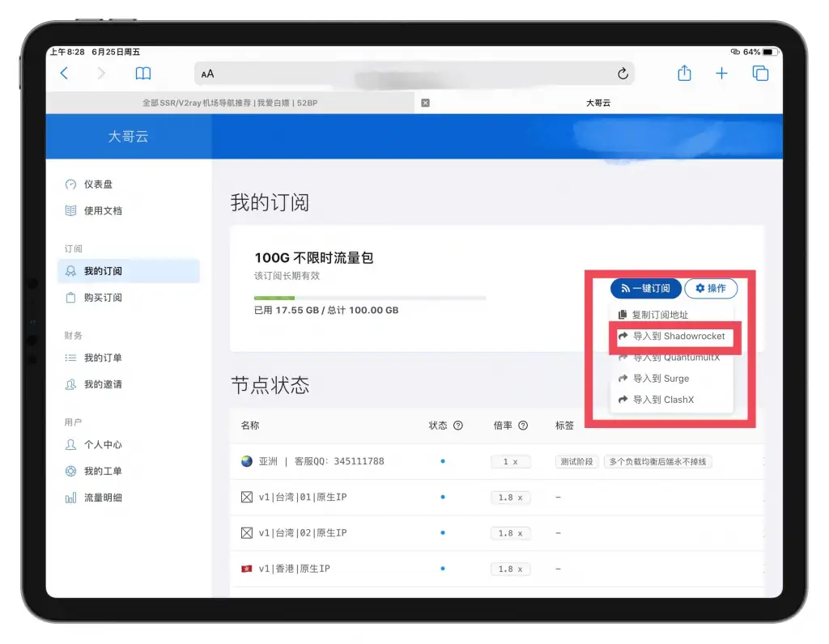The width and height of the screenshot is (829, 644).
Task: Click the flag icon of v1|台湾|01|原生IP
Action: (246, 497)
